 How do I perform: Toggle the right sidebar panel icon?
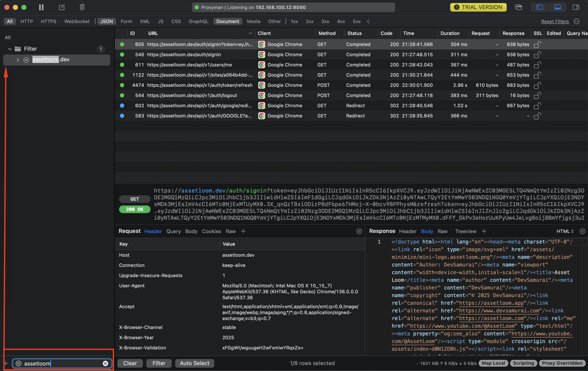[576, 7]
